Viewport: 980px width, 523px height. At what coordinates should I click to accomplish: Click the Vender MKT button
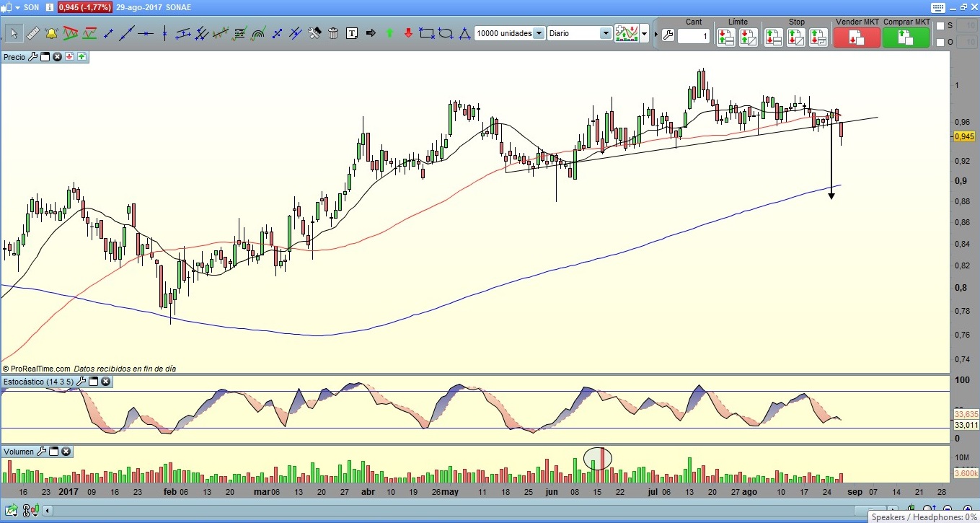coord(857,33)
